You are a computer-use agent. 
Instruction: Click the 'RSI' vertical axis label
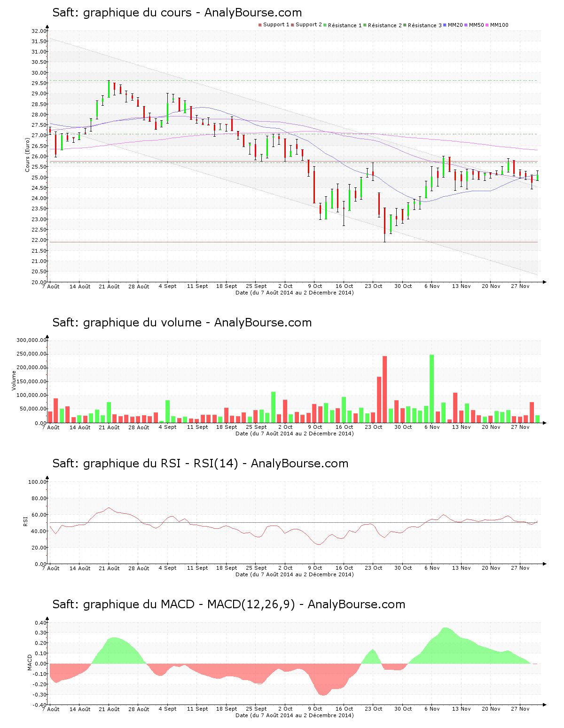[x=26, y=521]
